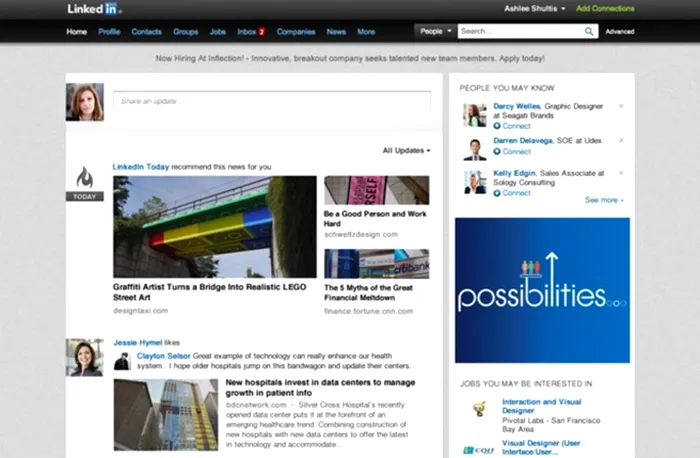Open Jessie Hymel profile link
Image resolution: width=700 pixels, height=458 pixels.
point(138,343)
